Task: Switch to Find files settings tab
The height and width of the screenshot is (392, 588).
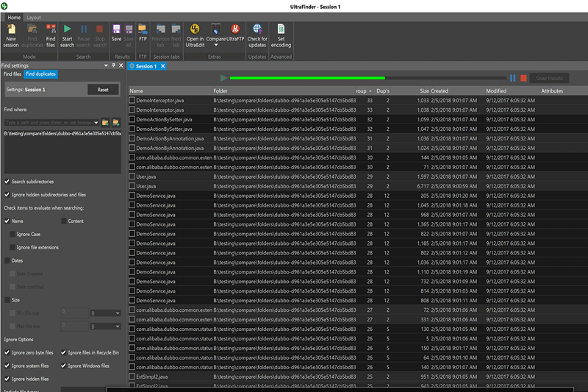Action: tap(12, 74)
